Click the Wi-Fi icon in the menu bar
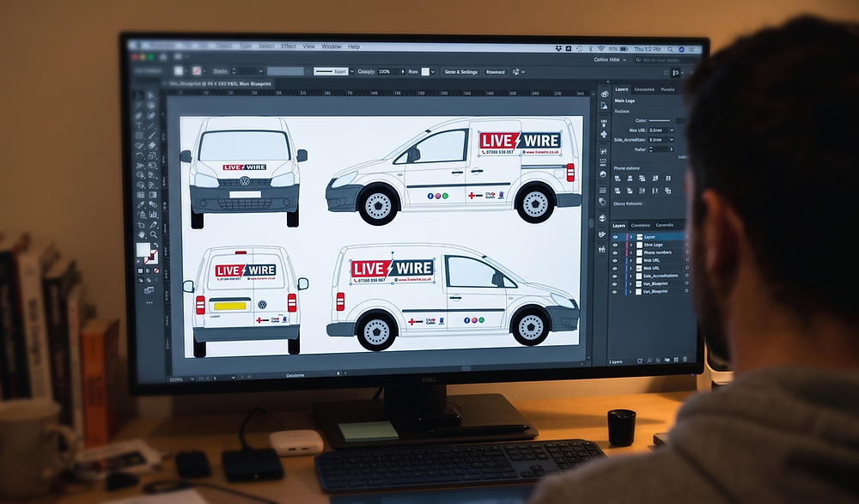The width and height of the screenshot is (859, 504). tap(601, 49)
